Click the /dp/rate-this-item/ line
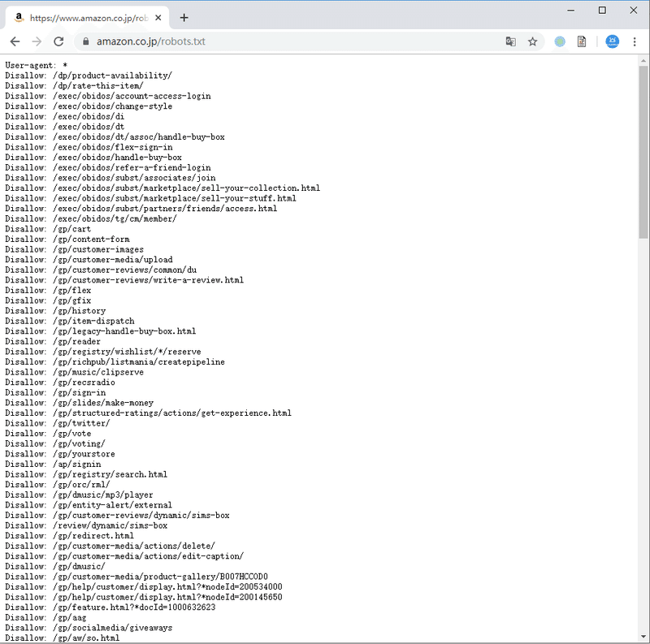This screenshot has height=644, width=650. pyautogui.click(x=74, y=86)
